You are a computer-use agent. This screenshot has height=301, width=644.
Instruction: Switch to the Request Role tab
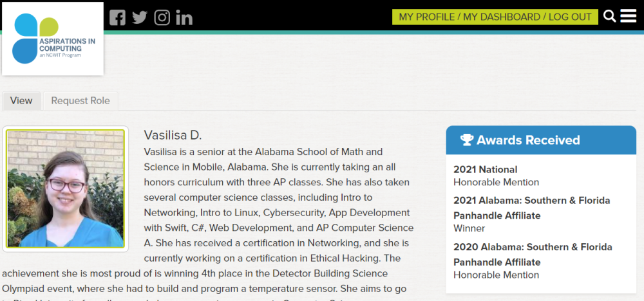point(80,101)
